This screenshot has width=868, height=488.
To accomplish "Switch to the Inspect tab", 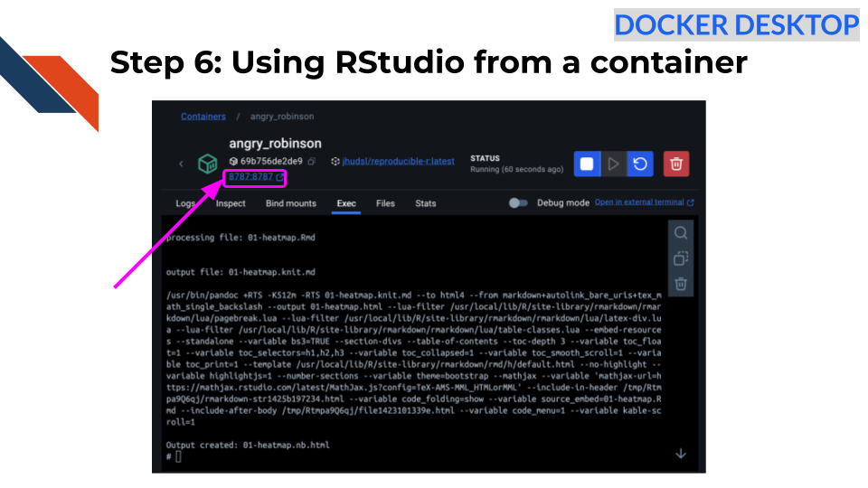I will (x=231, y=203).
